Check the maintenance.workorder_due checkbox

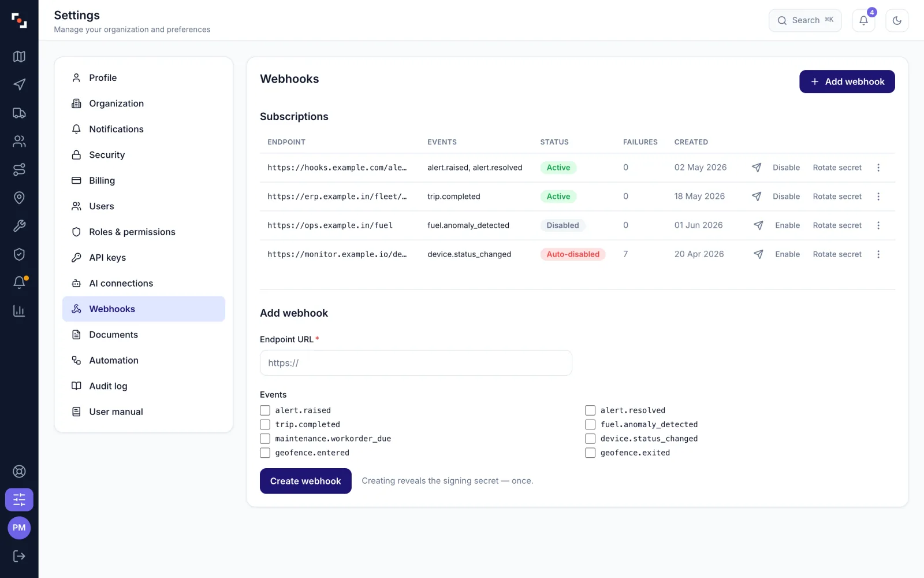[265, 439]
